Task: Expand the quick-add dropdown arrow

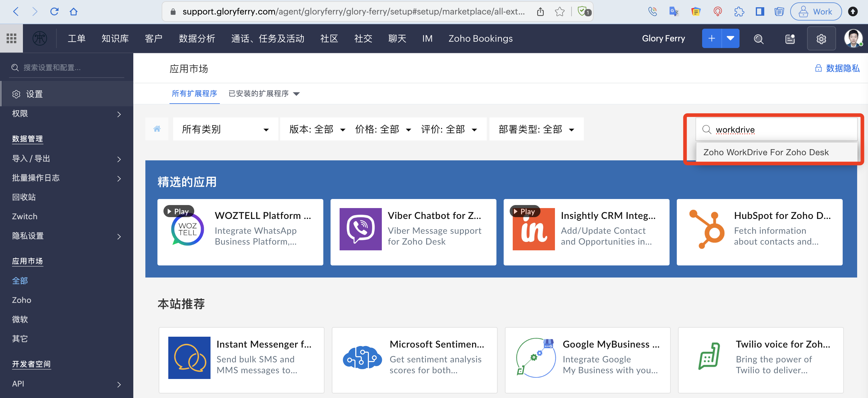Action: 730,38
